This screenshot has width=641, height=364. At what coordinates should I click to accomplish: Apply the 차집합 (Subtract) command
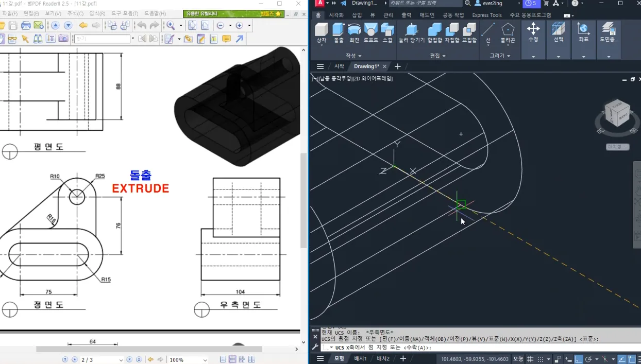(452, 32)
